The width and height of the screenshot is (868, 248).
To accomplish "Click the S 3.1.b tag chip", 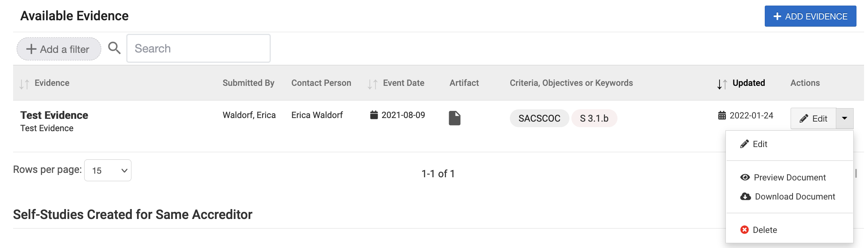I will coord(594,118).
